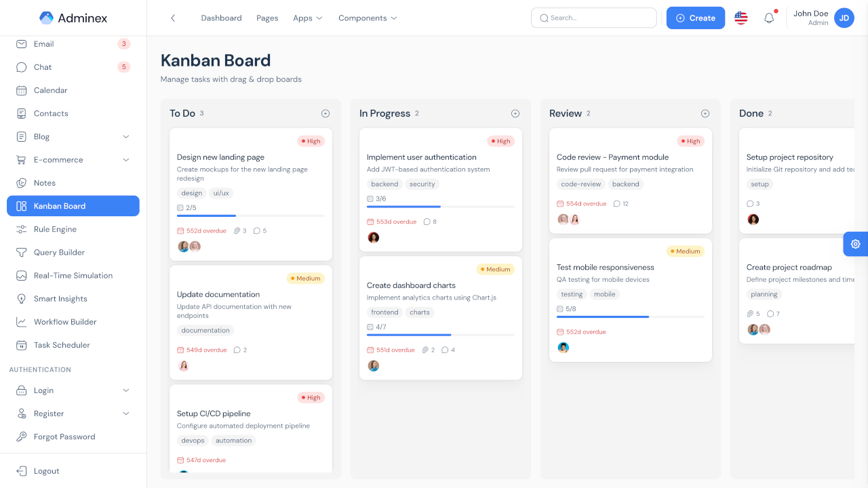The width and height of the screenshot is (868, 488).
Task: Go to Calendar in sidebar
Action: point(73,90)
